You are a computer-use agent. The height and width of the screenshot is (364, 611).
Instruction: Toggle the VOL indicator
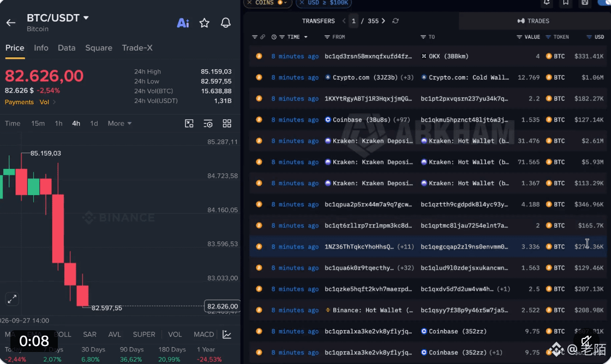point(175,335)
